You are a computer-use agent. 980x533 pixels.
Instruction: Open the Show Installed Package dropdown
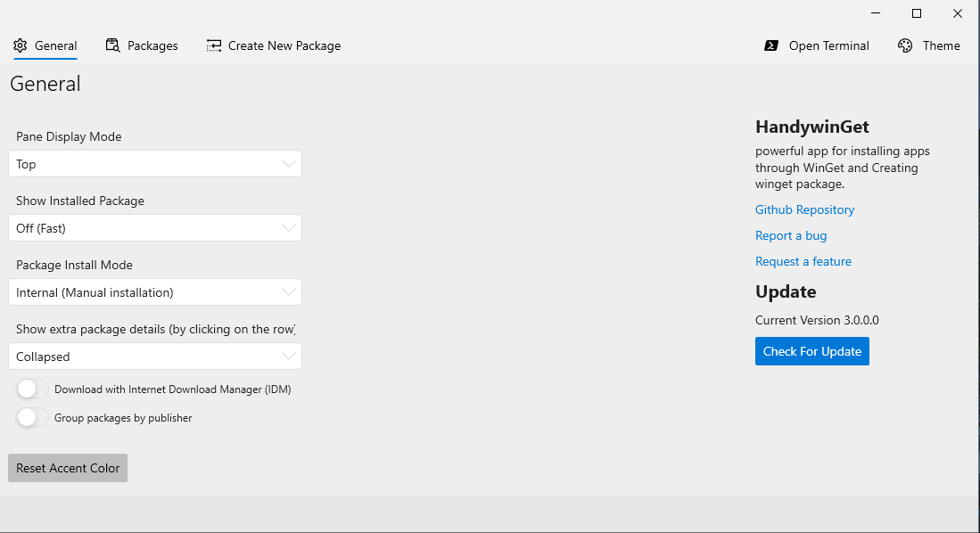pyautogui.click(x=155, y=228)
